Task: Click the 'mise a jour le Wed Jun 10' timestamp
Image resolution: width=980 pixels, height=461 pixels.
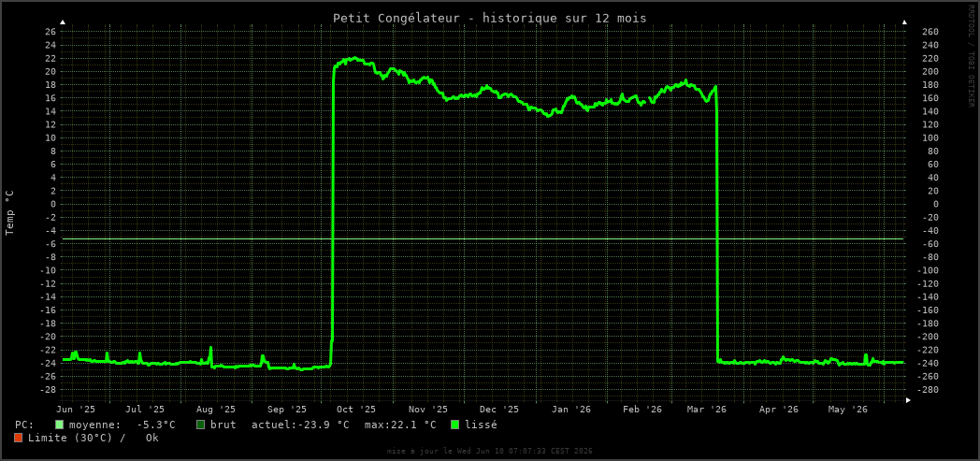Action: coord(489,451)
